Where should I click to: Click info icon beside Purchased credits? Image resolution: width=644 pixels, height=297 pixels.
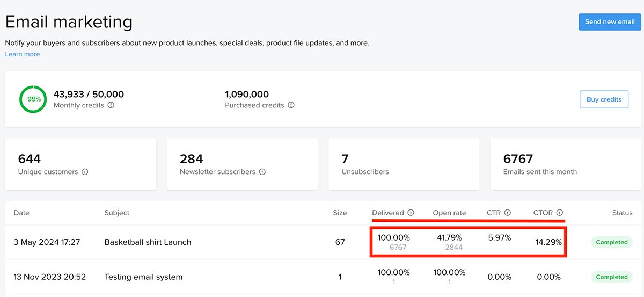[291, 105]
